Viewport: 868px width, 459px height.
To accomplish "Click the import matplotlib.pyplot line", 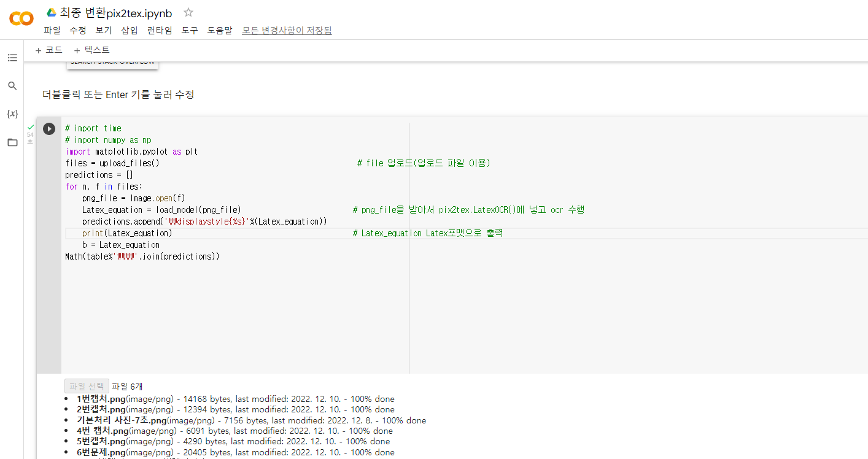I will tap(131, 152).
